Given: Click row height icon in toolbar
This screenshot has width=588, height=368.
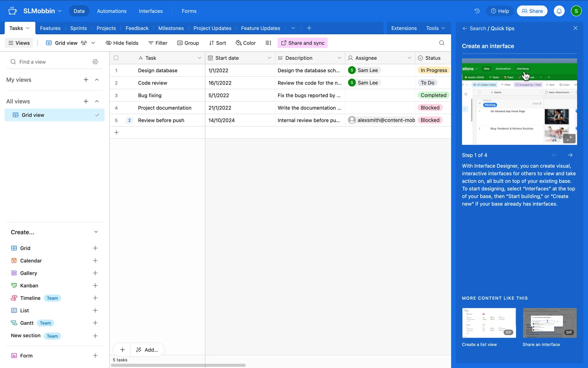Looking at the screenshot, I should 268,43.
